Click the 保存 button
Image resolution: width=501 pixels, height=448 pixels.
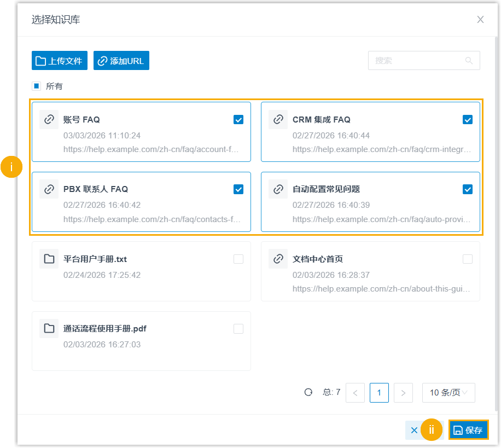pyautogui.click(x=468, y=430)
